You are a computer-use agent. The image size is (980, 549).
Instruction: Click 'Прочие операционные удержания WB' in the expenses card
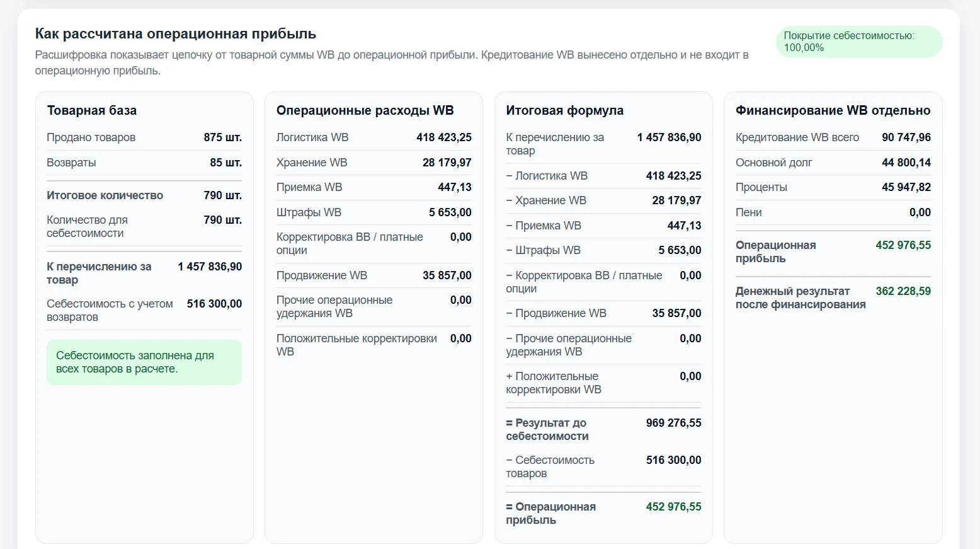334,306
